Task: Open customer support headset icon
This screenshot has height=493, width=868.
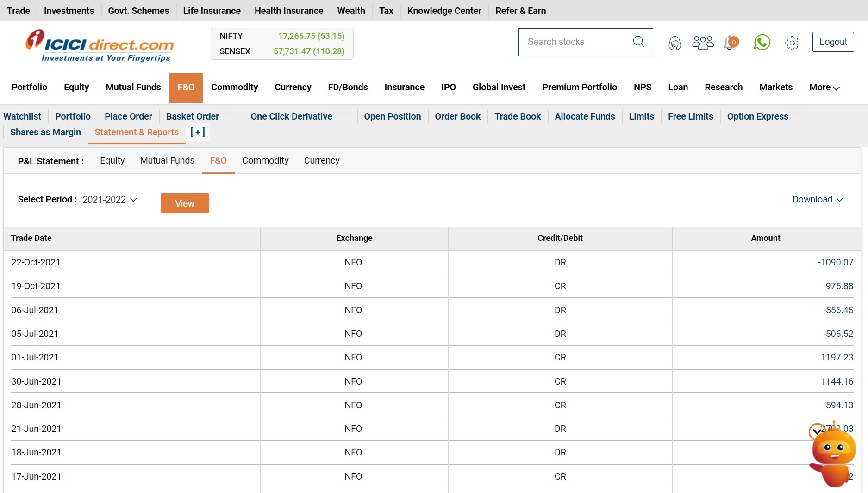Action: [x=674, y=43]
